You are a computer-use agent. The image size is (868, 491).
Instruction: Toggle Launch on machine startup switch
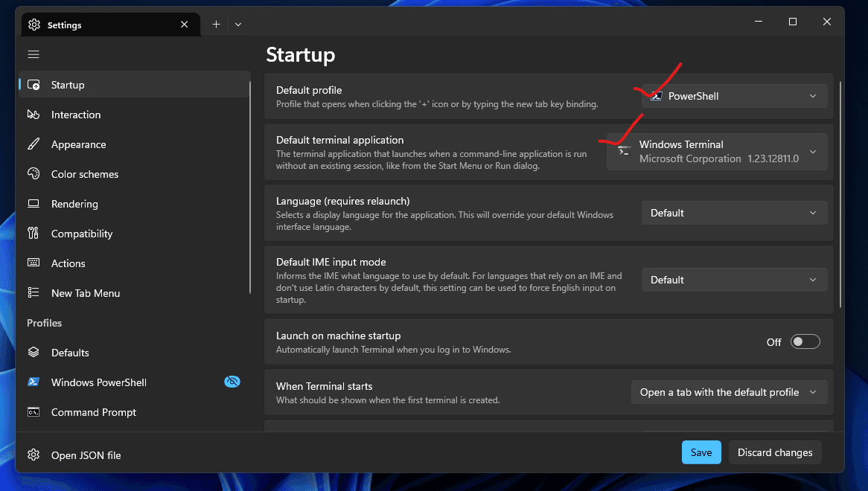pyautogui.click(x=805, y=341)
